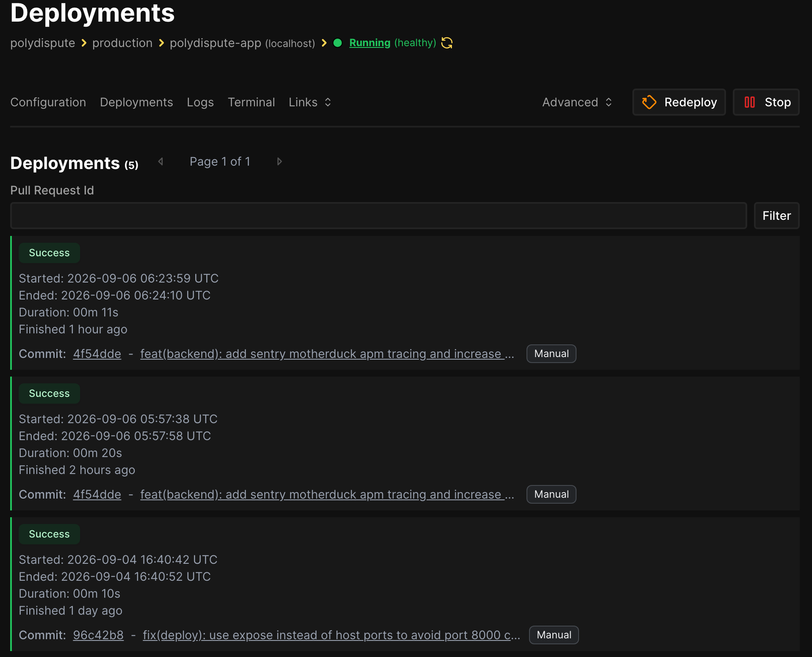The image size is (812, 657).
Task: Open commit hash 96c42b8 link
Action: point(98,635)
